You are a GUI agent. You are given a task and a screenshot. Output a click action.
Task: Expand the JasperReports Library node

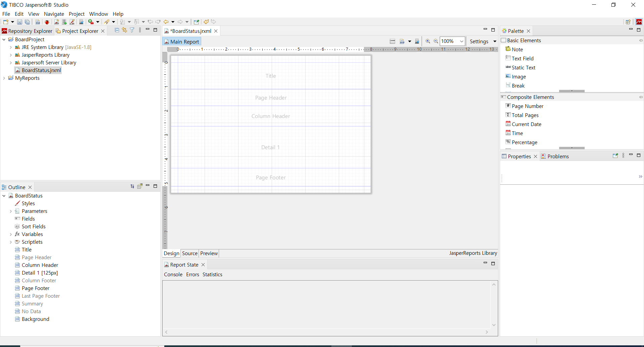[11, 55]
